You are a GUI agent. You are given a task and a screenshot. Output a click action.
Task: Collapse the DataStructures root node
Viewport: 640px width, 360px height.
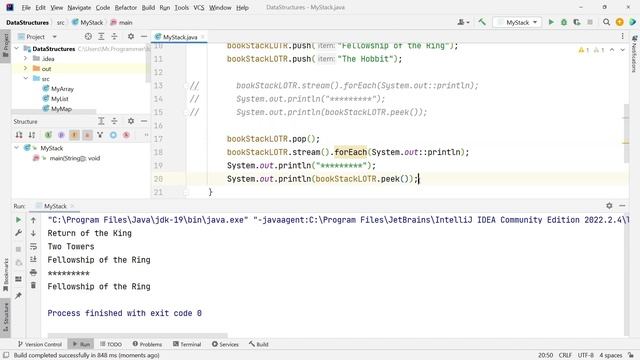pyautogui.click(x=17, y=49)
